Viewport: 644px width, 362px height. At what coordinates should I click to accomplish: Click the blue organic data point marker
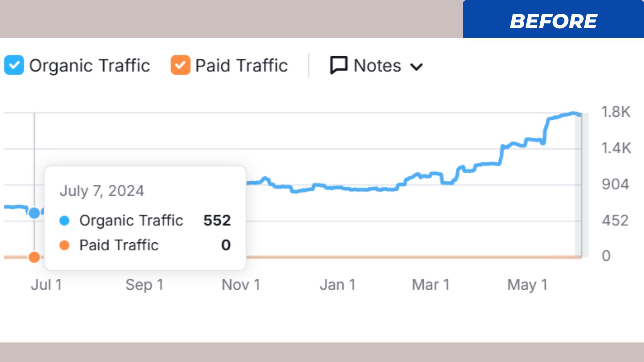34,213
